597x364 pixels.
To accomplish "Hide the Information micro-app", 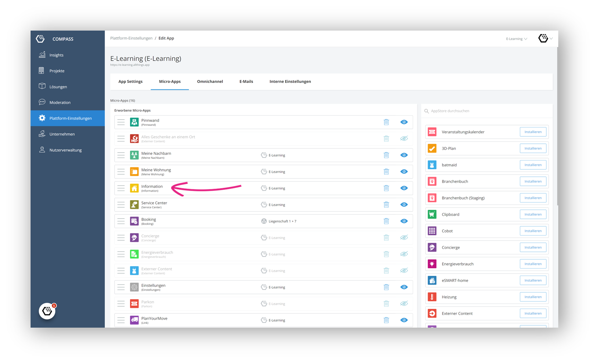I will (404, 188).
